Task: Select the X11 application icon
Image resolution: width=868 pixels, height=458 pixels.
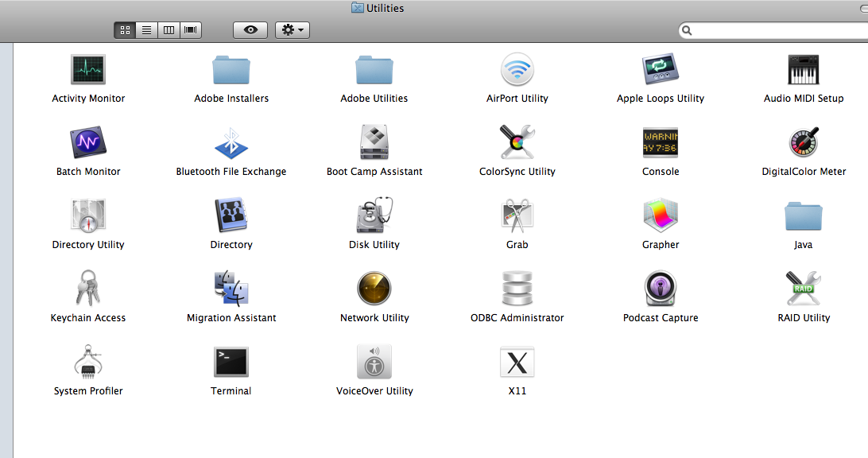Action: pos(517,363)
